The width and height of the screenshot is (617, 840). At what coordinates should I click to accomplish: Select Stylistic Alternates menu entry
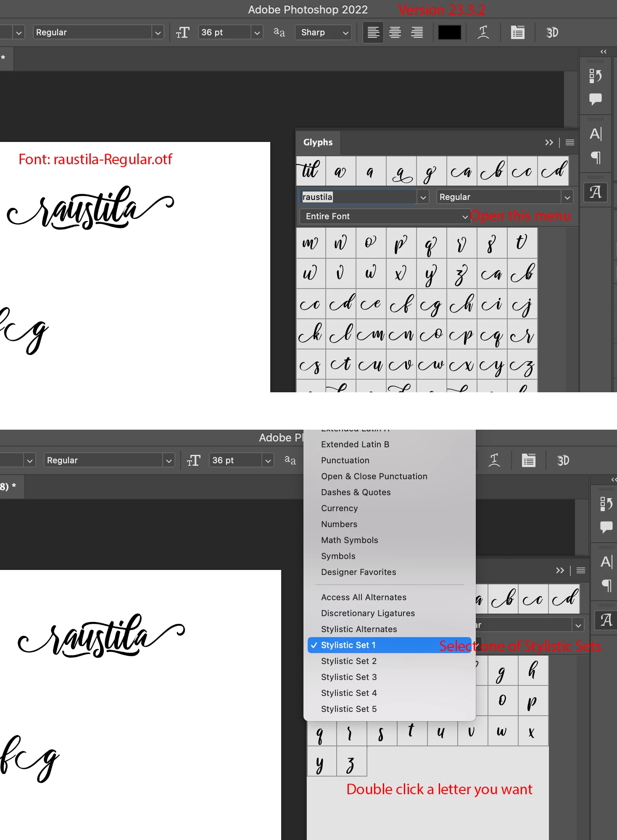point(390,629)
